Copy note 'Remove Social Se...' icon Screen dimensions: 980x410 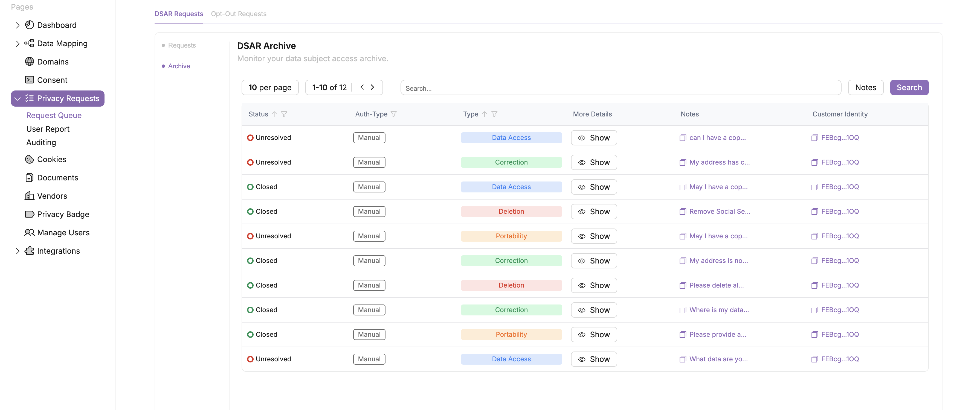point(683,212)
